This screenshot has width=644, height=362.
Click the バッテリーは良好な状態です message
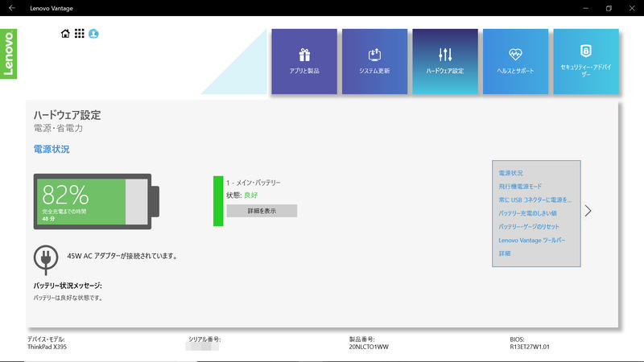pos(68,298)
